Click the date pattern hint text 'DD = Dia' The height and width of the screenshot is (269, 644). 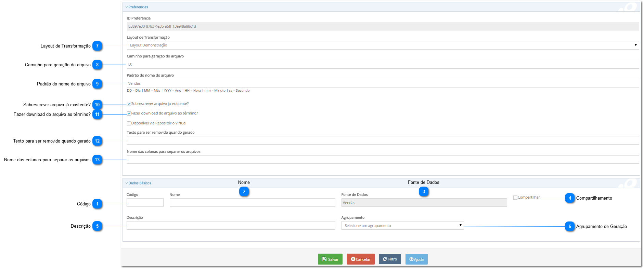point(134,91)
